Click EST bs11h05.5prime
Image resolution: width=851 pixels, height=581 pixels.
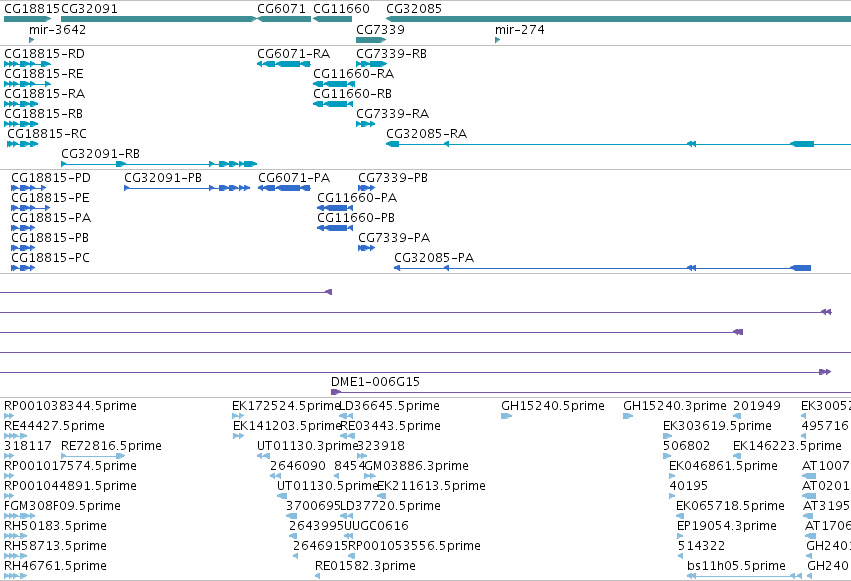[x=736, y=566]
